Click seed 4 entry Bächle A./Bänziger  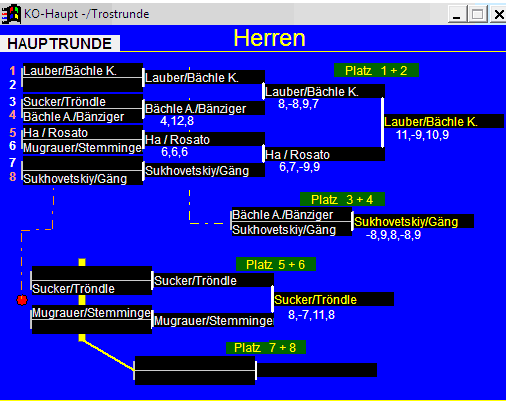click(83, 116)
